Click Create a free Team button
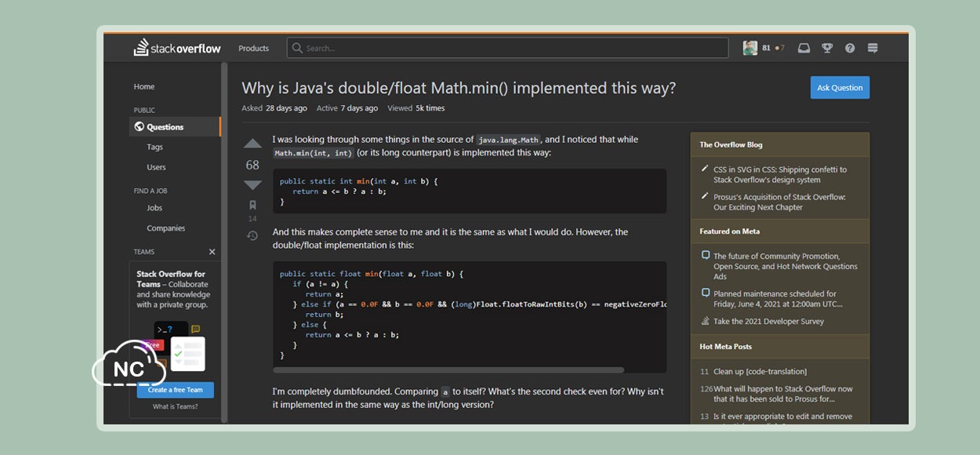Image resolution: width=980 pixels, height=455 pixels. [x=175, y=390]
